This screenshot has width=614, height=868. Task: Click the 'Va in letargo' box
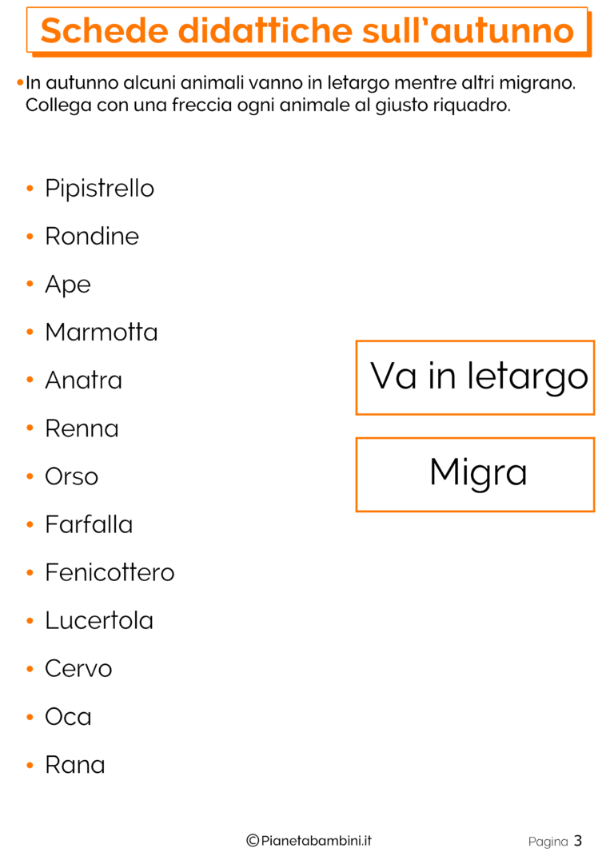point(475,377)
